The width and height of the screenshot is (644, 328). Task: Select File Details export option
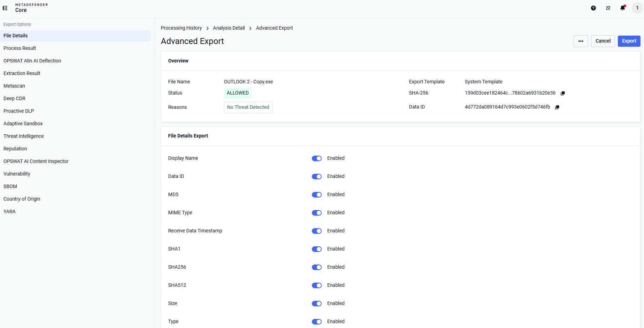click(x=75, y=36)
